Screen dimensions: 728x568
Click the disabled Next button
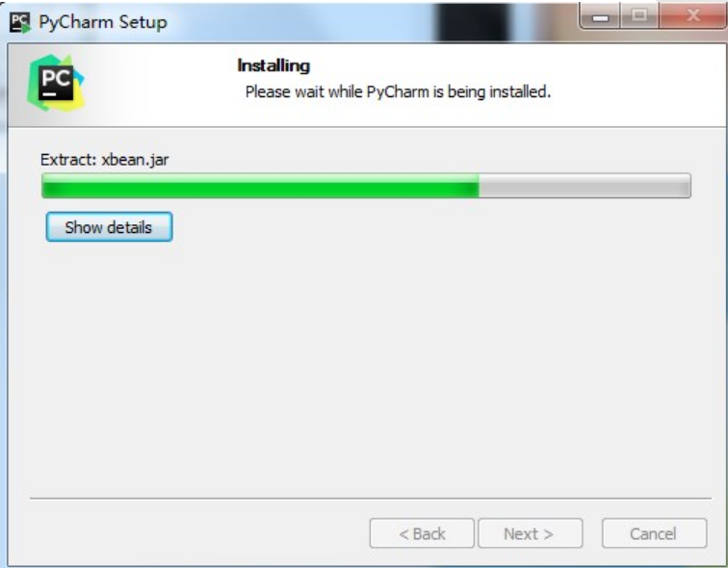531,533
